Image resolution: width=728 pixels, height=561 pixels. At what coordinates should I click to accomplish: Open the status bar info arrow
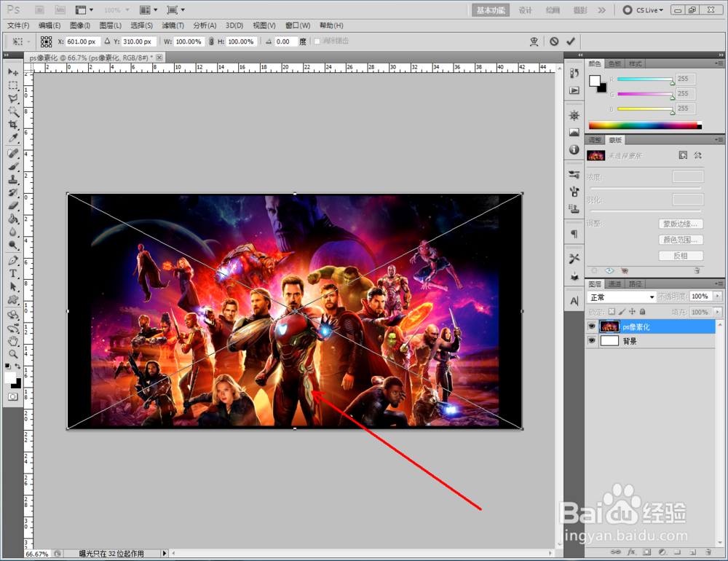(164, 553)
